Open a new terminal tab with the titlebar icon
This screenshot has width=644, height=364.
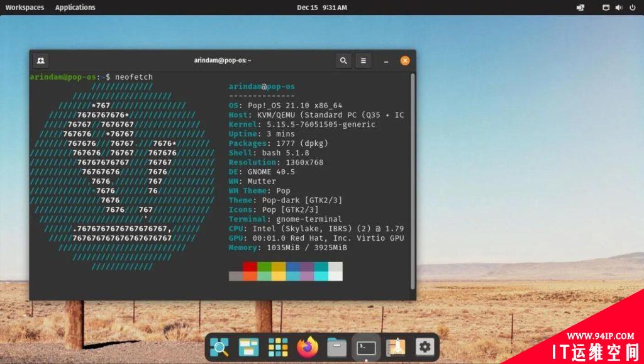click(41, 61)
